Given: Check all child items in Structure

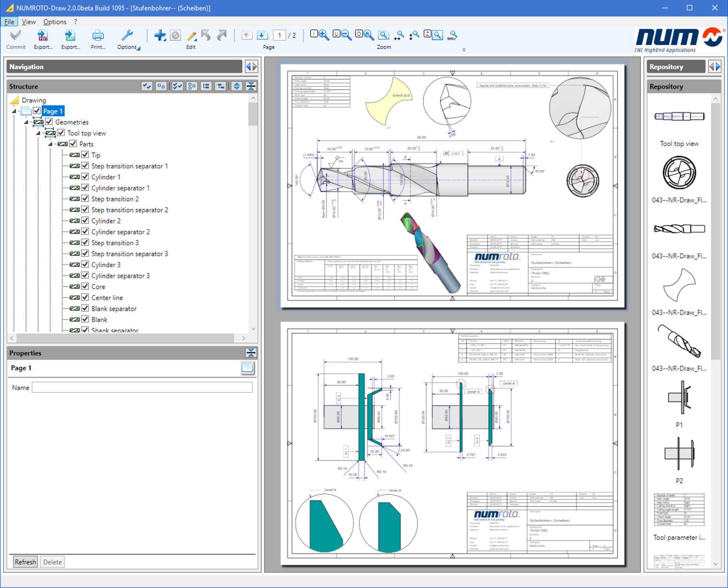Looking at the screenshot, I should point(178,86).
